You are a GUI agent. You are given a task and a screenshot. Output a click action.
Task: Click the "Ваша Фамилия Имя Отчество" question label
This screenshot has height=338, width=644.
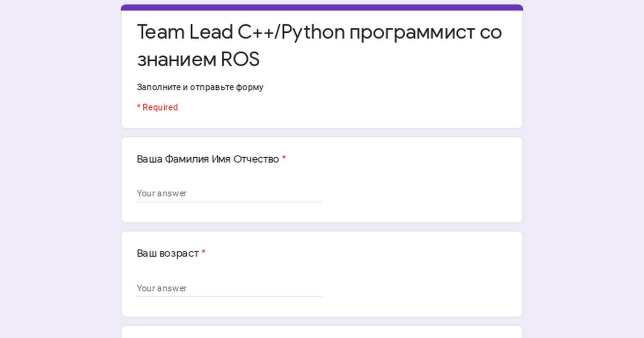tap(208, 159)
